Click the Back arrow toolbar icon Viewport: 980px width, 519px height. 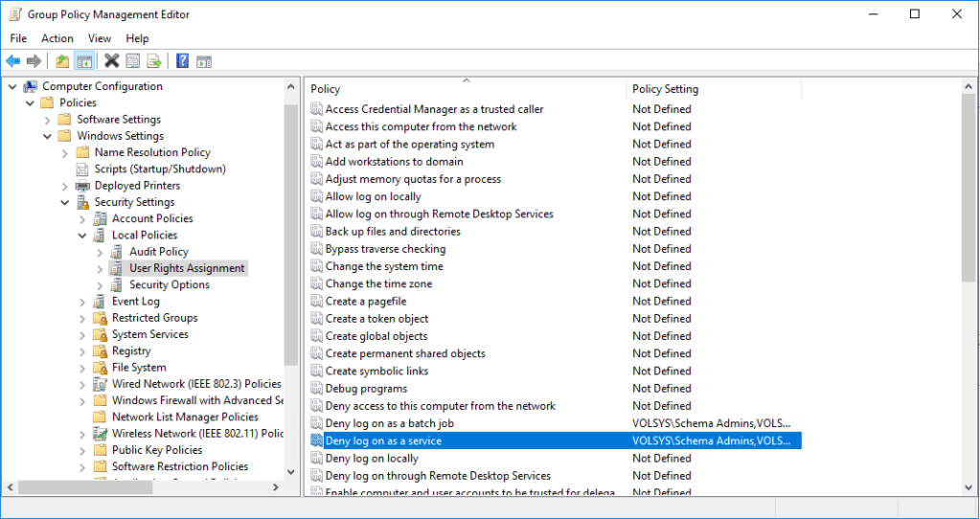click(13, 61)
